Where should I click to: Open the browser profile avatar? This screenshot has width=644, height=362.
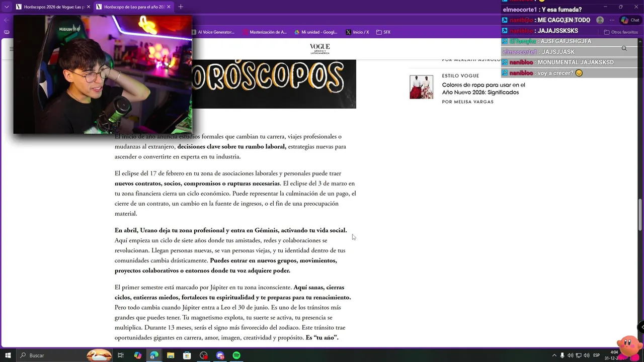600,20
